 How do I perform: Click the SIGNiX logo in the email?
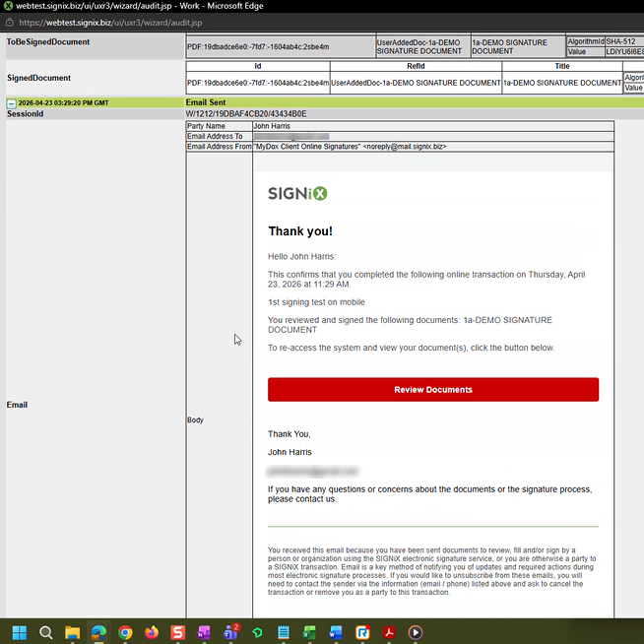(297, 194)
